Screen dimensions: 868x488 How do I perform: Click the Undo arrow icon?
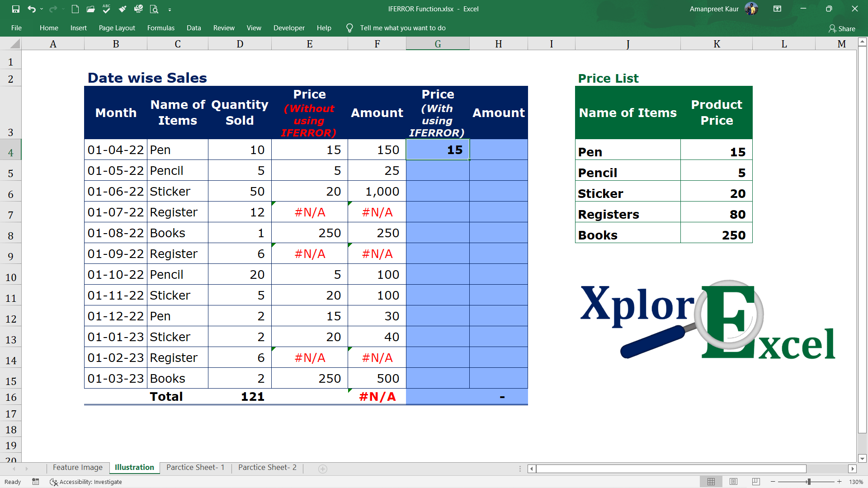[31, 9]
